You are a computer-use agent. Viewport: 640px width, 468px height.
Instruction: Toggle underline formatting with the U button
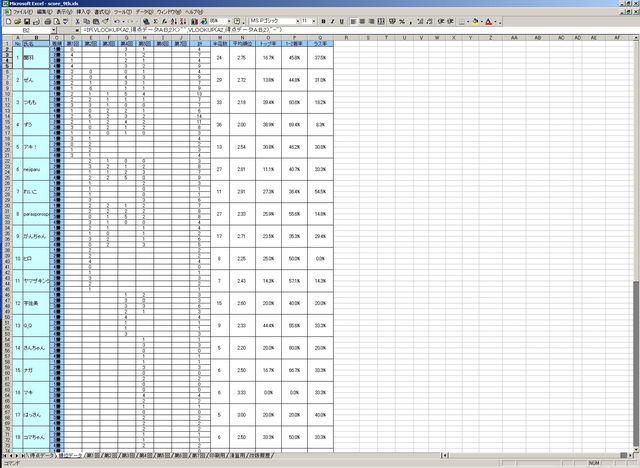339,20
